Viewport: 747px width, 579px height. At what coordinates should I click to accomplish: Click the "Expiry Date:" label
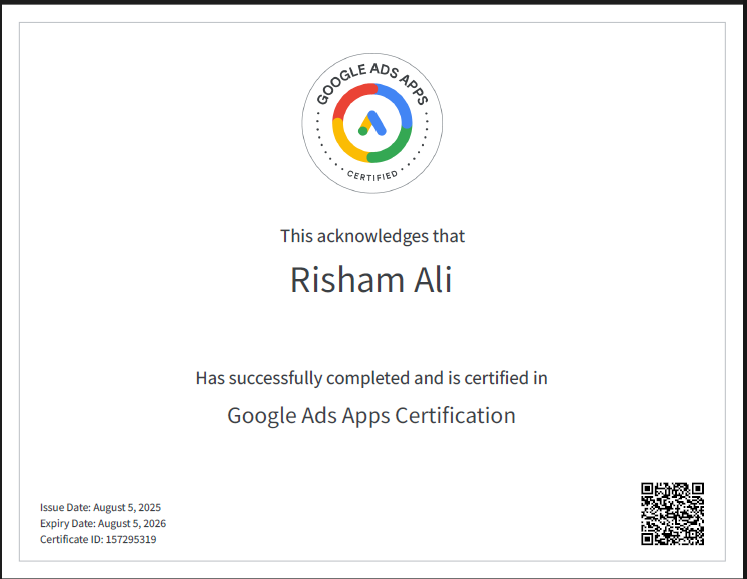tap(68, 524)
